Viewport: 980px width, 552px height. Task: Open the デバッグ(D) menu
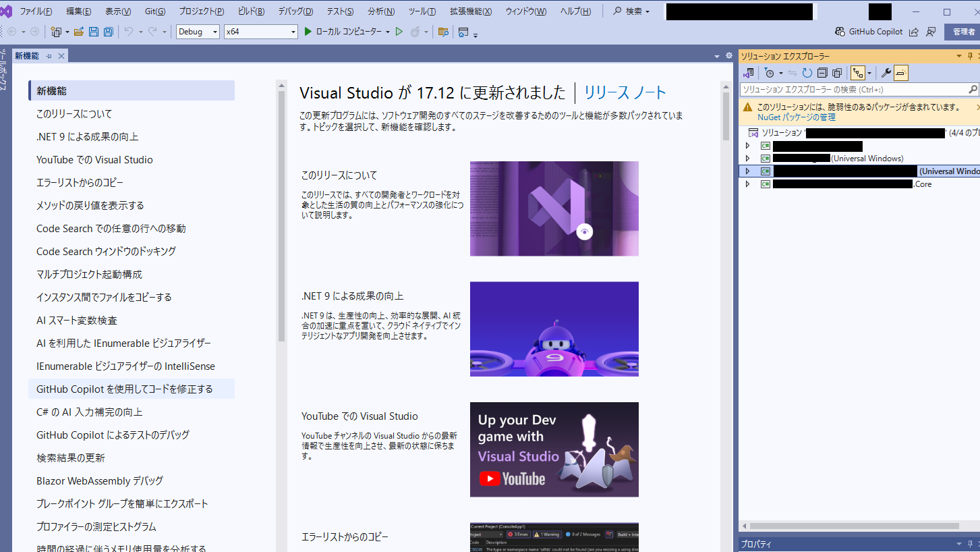pyautogui.click(x=295, y=11)
